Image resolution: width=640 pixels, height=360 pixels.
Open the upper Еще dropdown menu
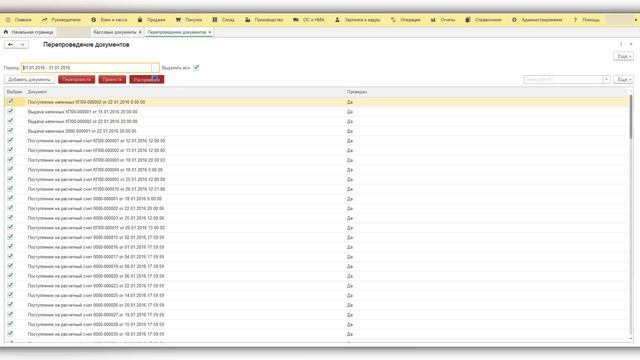[x=623, y=56]
